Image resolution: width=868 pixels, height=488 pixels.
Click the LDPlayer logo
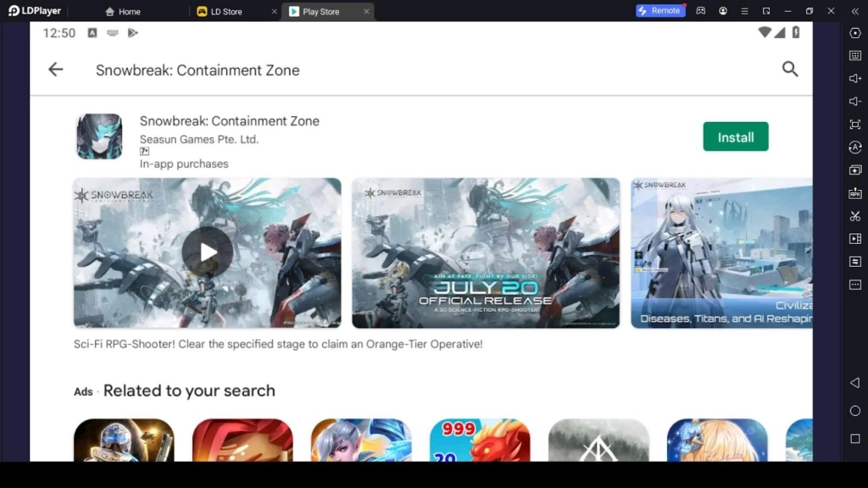click(x=34, y=10)
